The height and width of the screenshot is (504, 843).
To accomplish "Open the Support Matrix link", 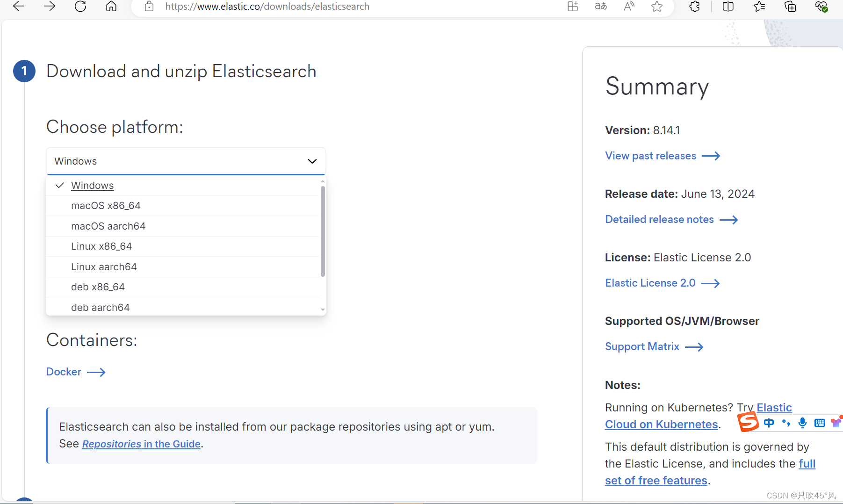I will tap(654, 347).
